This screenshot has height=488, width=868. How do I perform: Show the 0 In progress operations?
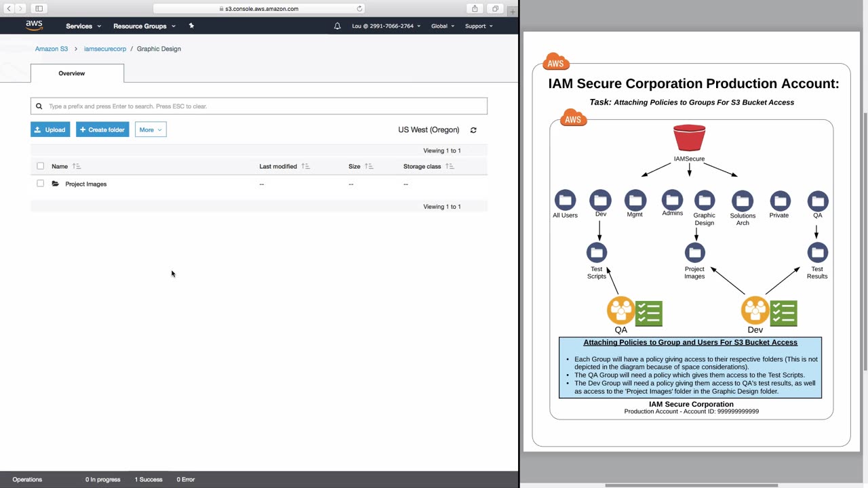tap(102, 479)
